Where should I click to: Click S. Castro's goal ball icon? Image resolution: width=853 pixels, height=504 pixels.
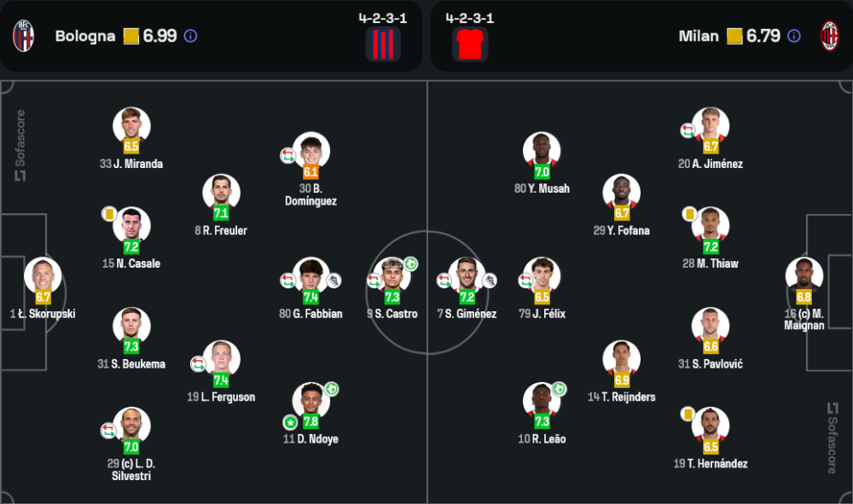411,264
